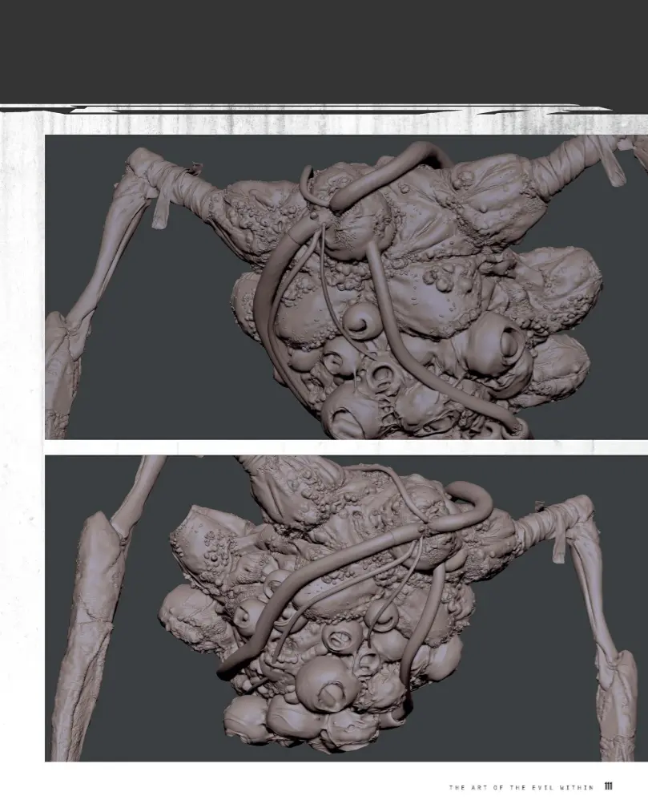Click the lower creature sculpt render
The width and height of the screenshot is (648, 812).
coord(346,608)
